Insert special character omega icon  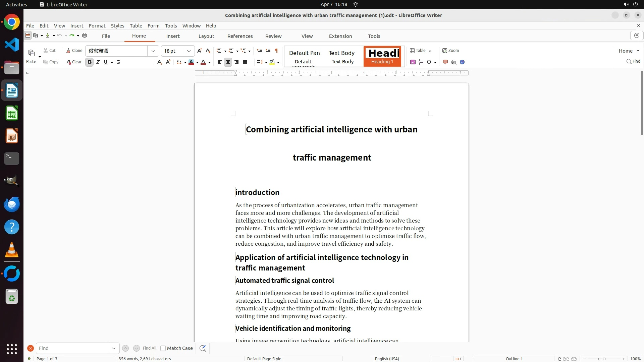(429, 62)
